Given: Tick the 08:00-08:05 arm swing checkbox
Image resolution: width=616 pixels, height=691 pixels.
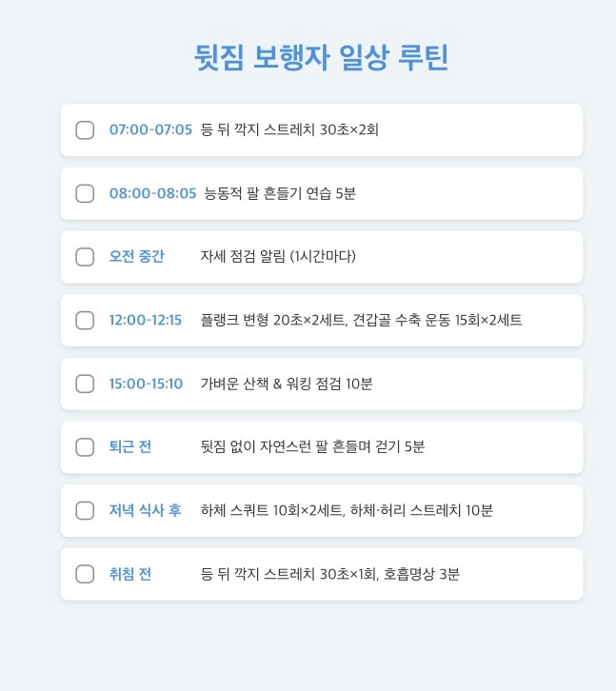Looking at the screenshot, I should (85, 193).
